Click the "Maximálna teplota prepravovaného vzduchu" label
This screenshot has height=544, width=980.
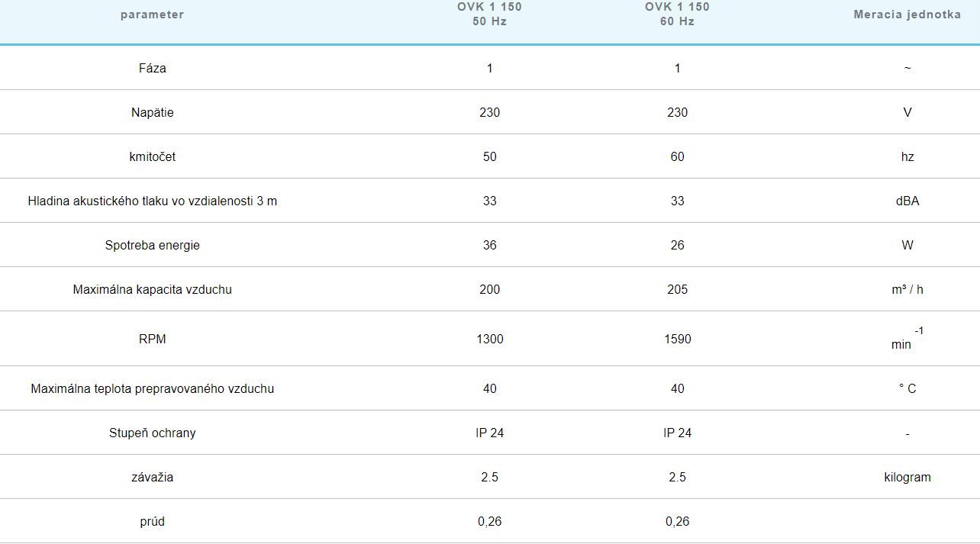point(152,388)
